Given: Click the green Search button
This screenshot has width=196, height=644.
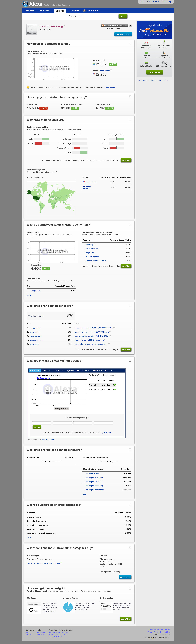Looking at the screenshot, I should pos(123,17).
